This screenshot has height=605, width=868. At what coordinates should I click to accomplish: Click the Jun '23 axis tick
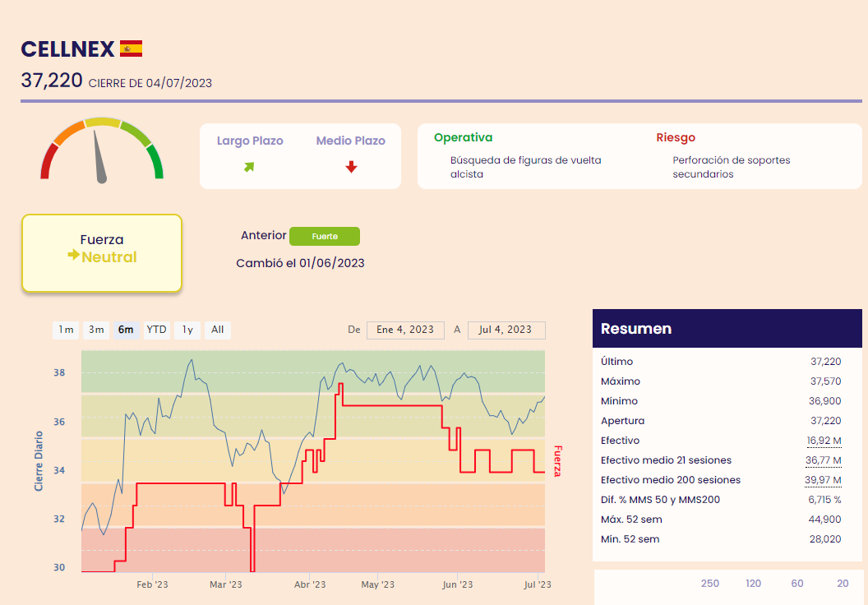point(458,584)
